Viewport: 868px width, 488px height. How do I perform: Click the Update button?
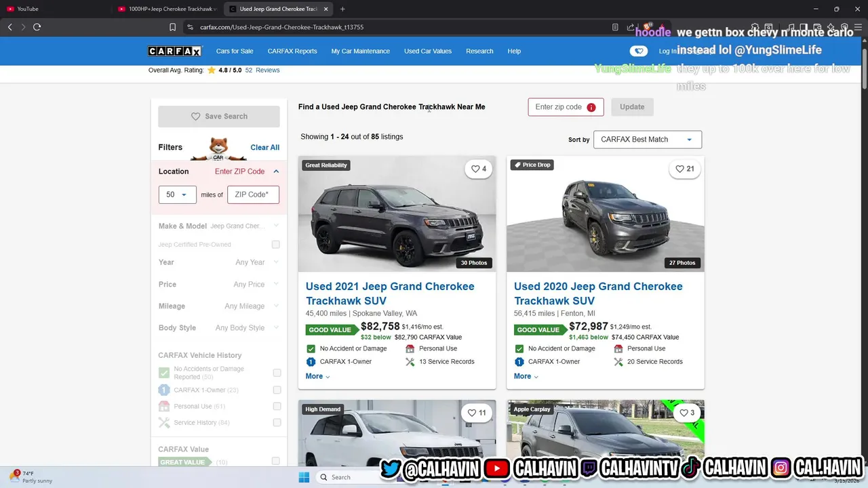[x=632, y=107]
